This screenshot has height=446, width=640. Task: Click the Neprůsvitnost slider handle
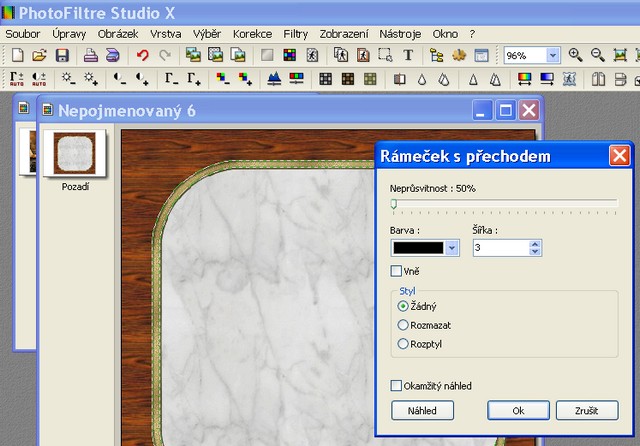tap(394, 204)
